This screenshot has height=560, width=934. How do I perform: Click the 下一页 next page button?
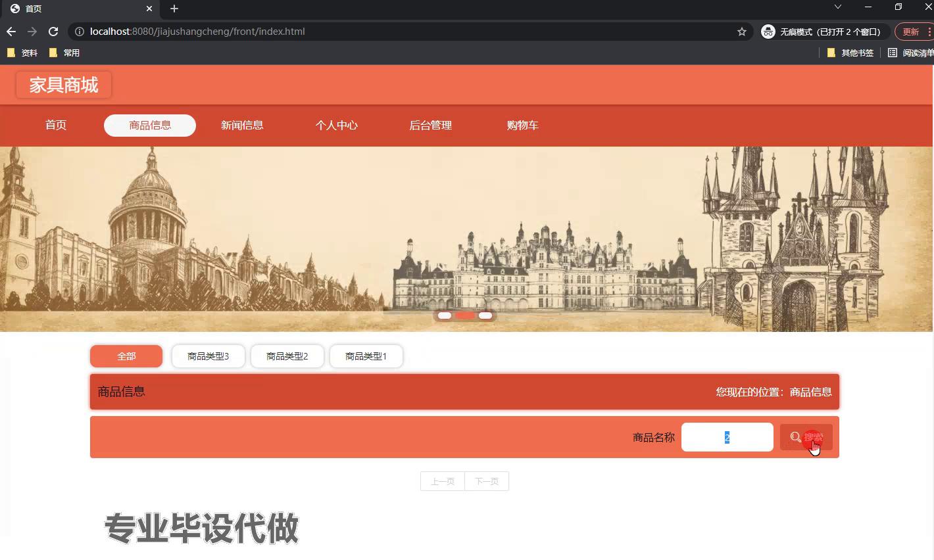[x=487, y=480]
